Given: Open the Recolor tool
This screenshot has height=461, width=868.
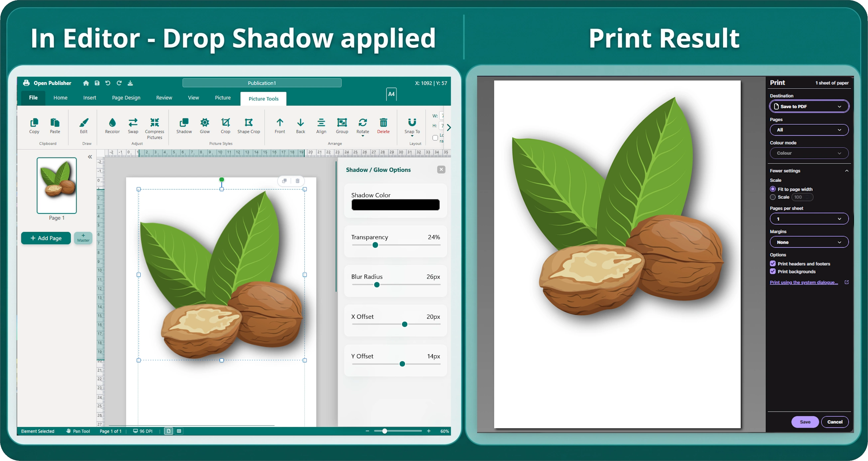Looking at the screenshot, I should [112, 122].
